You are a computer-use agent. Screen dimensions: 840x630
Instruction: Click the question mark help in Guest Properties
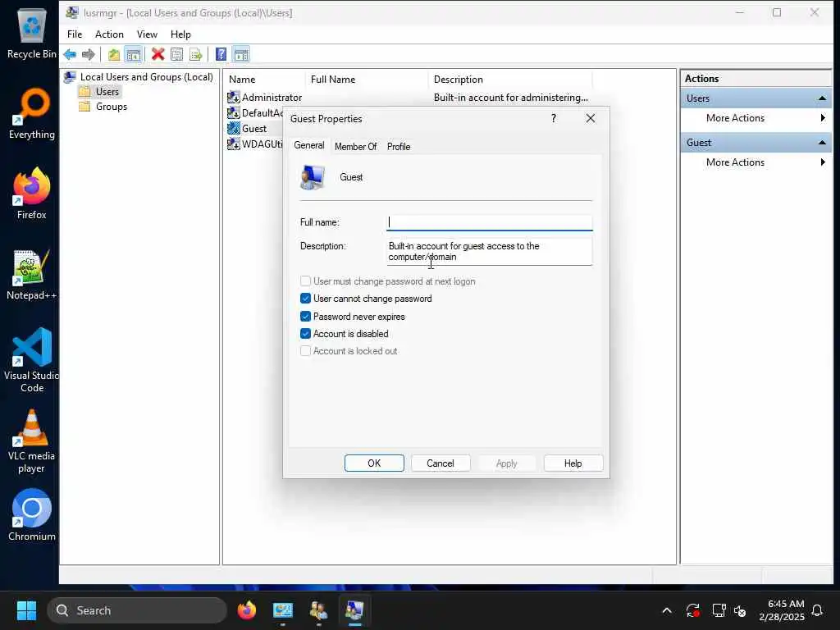point(554,118)
